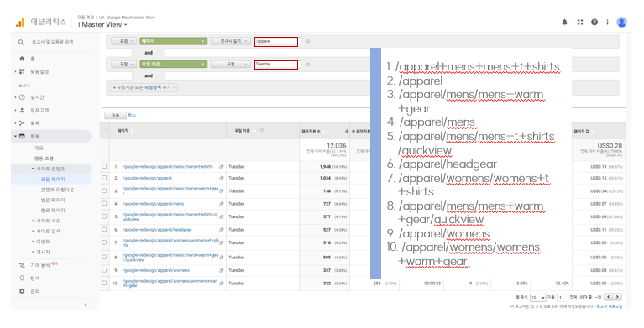This screenshot has width=644, height=328.
Task: Click the Behavior window icon
Action: point(22,136)
